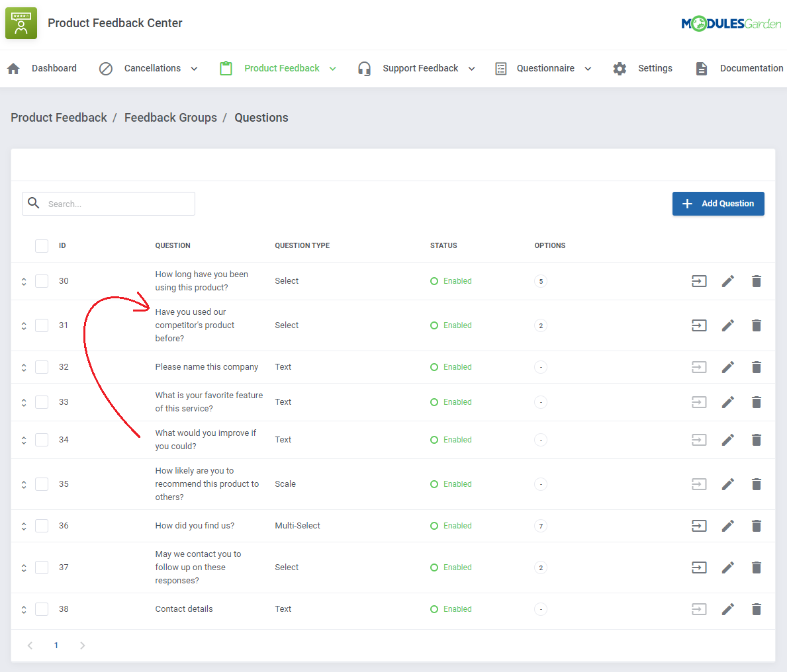Open options list for question 30
Image resolution: width=787 pixels, height=672 pixels.
click(699, 281)
